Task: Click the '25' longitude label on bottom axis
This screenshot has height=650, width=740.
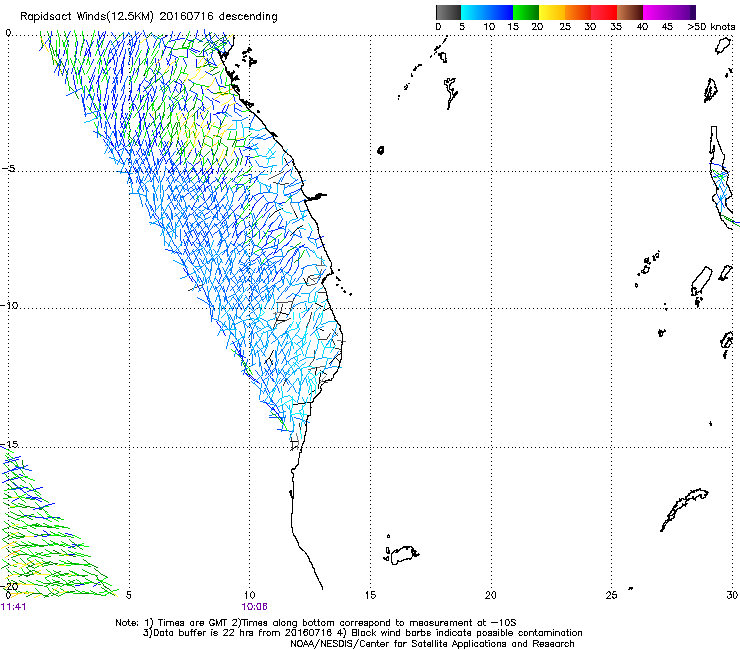Action: (x=611, y=595)
